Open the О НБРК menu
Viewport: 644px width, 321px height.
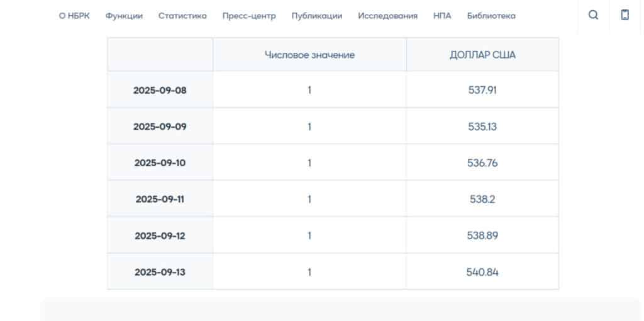point(74,16)
